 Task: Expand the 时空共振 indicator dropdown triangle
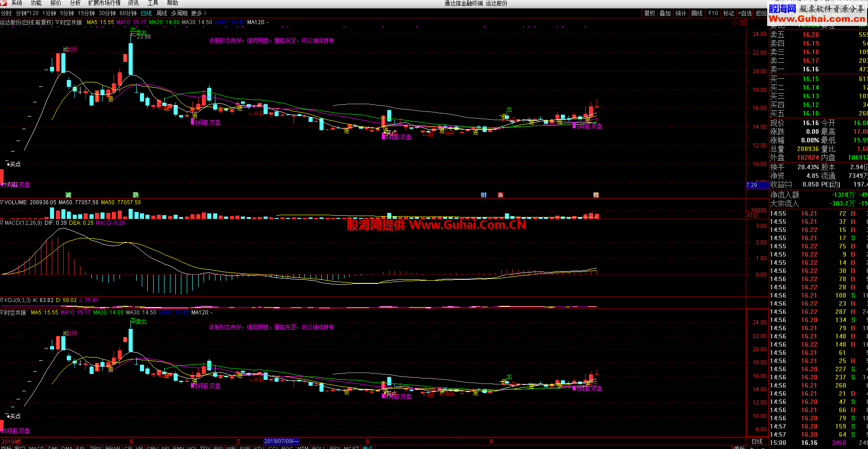pyautogui.click(x=58, y=22)
